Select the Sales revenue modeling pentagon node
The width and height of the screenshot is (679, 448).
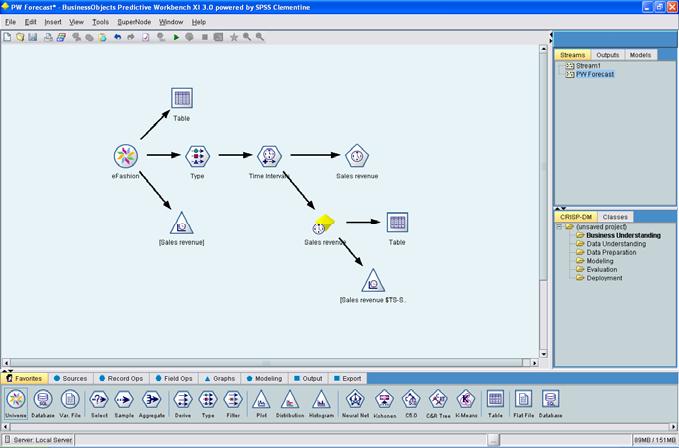357,156
